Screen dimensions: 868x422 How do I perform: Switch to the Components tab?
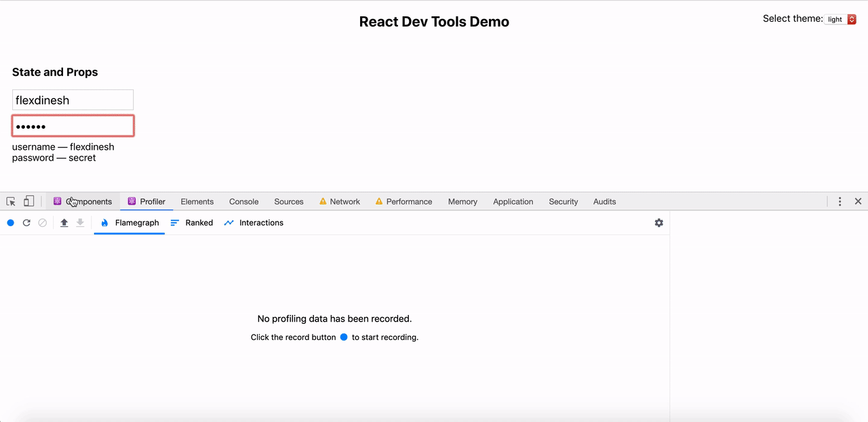[x=83, y=201]
